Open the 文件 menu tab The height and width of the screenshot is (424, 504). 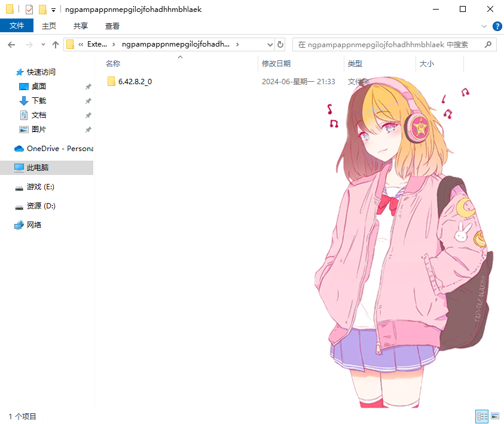pyautogui.click(x=17, y=25)
